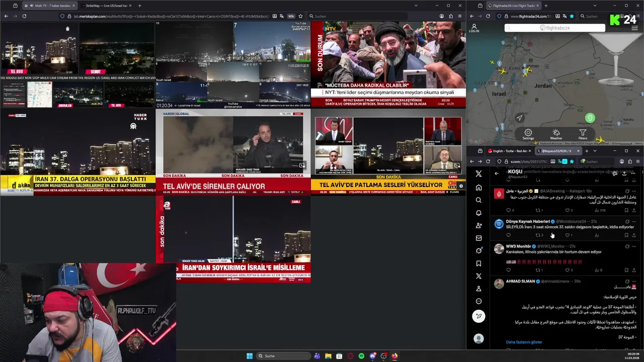Screen dimensions: 644x362
Task: Repost the Dünya Kaynak Haberleri post
Action: tap(538, 235)
